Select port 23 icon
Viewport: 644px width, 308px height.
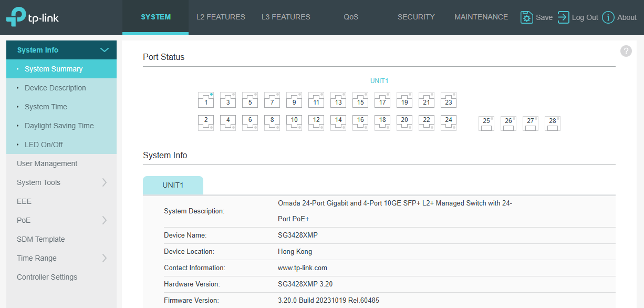click(x=449, y=100)
